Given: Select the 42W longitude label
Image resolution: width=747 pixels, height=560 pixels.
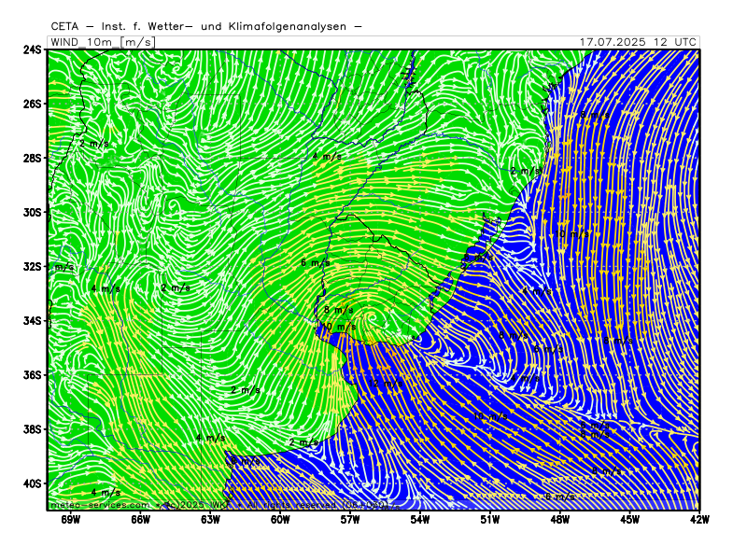Looking at the screenshot, I should [x=698, y=520].
